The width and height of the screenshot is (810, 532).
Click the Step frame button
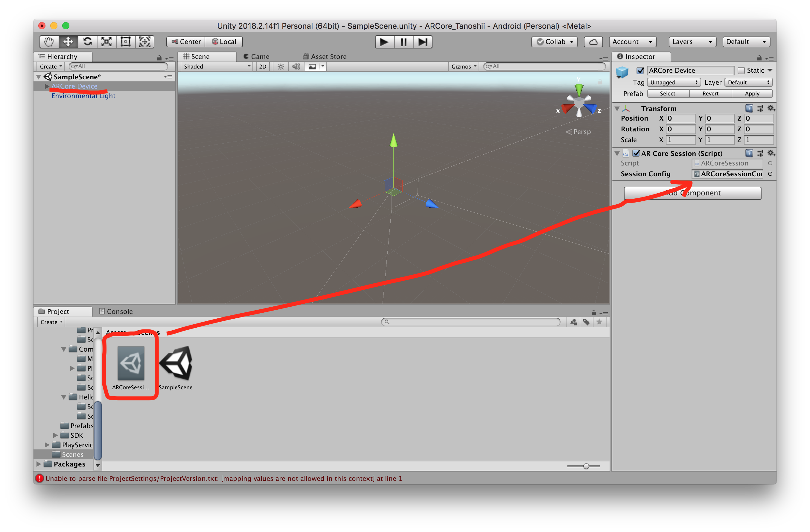click(423, 42)
